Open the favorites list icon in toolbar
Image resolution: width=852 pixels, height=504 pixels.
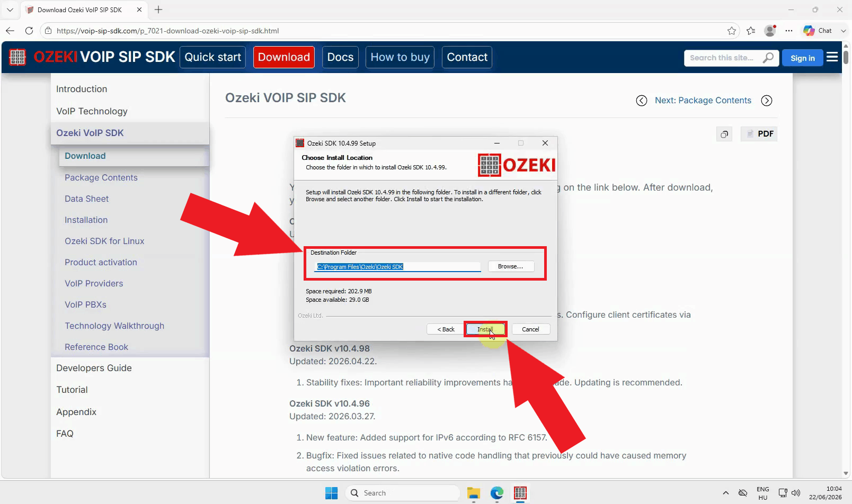[751, 31]
